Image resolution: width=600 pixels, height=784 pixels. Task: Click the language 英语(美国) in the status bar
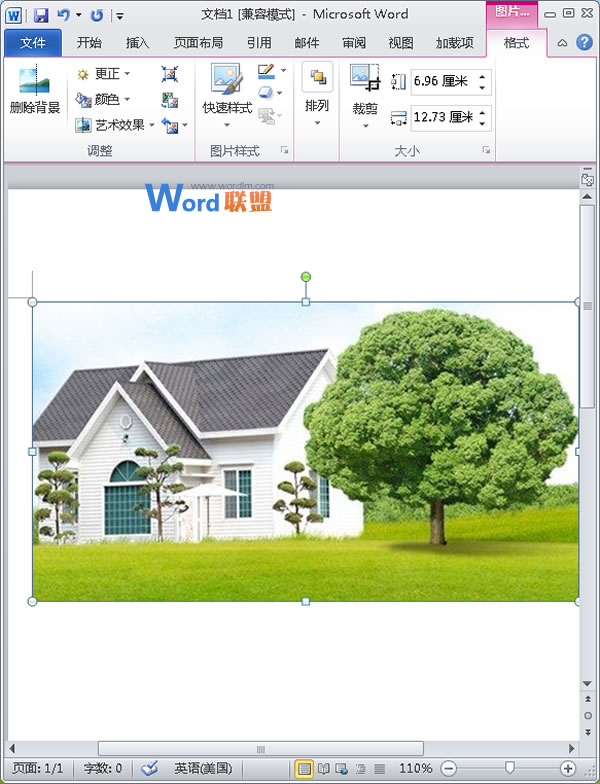coord(203,768)
